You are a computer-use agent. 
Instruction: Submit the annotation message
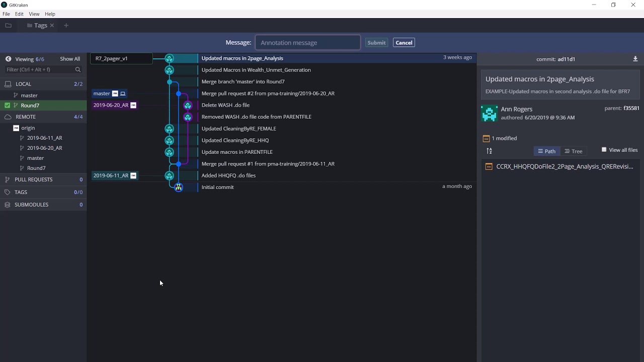(x=376, y=43)
